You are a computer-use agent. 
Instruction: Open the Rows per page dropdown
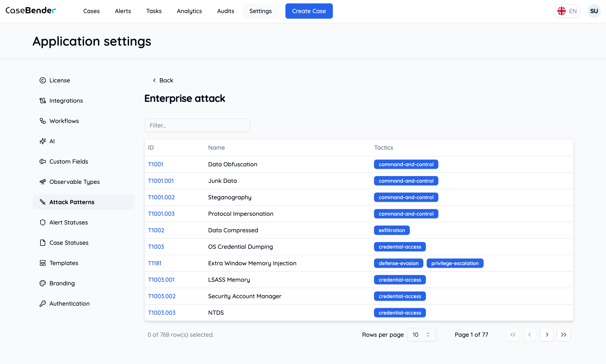422,335
